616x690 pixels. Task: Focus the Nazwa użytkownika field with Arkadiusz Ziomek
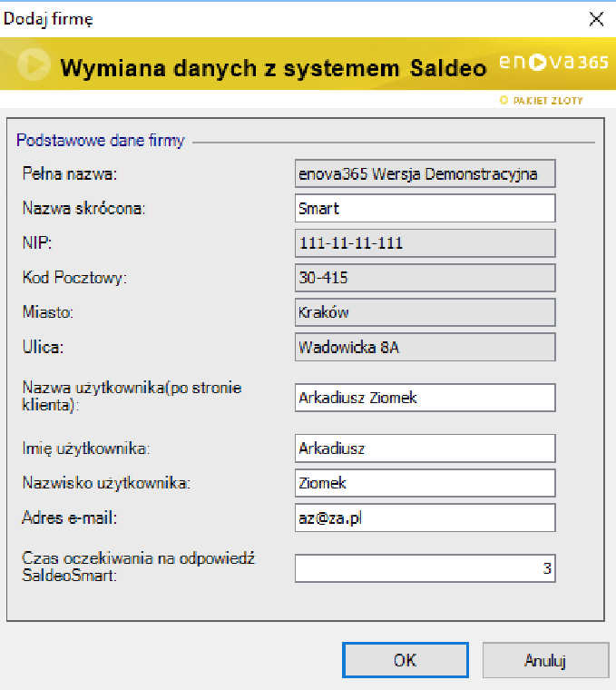pos(425,398)
